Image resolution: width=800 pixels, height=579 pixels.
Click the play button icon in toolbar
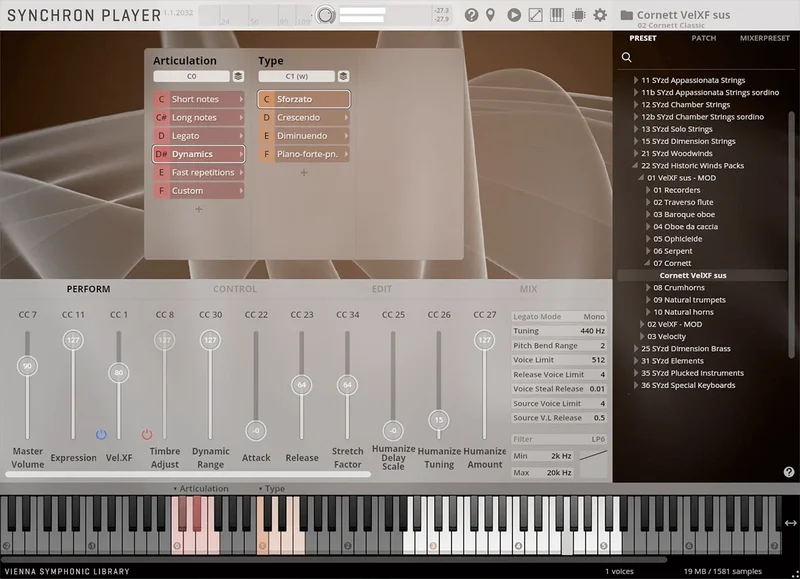[x=514, y=15]
